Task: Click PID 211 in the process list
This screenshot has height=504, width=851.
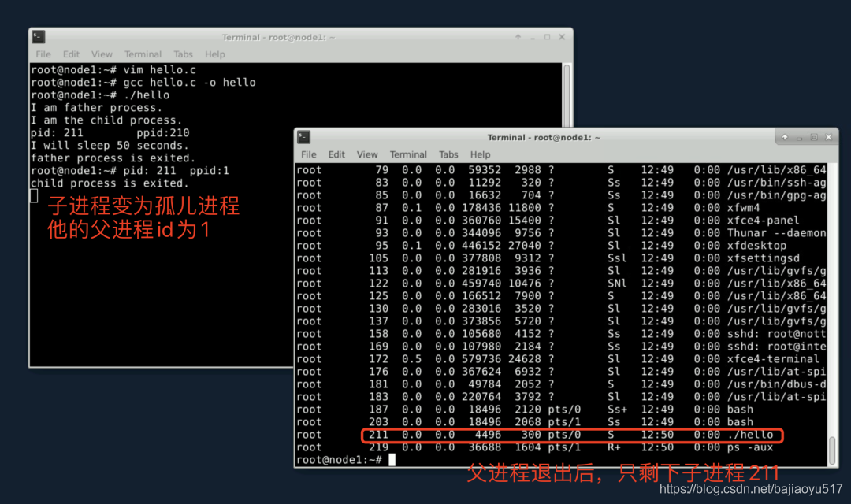Action: (x=378, y=435)
